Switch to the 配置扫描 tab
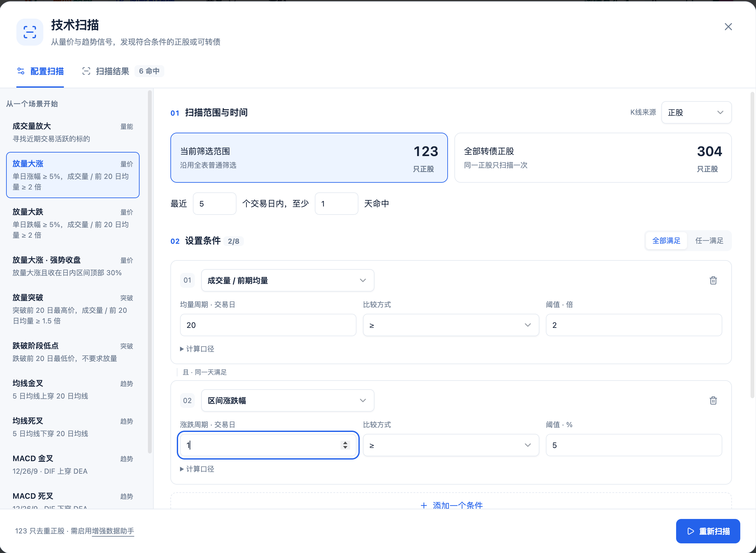The image size is (756, 553). coord(40,71)
